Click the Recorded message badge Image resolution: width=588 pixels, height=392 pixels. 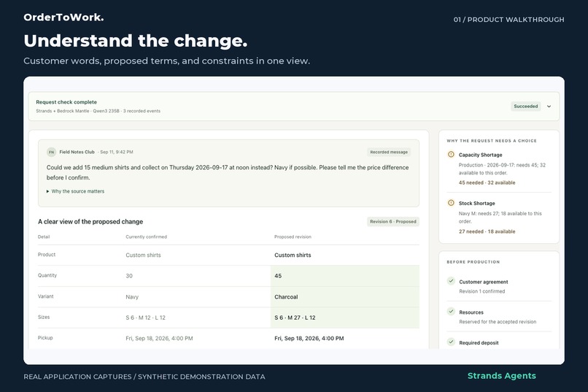389,152
